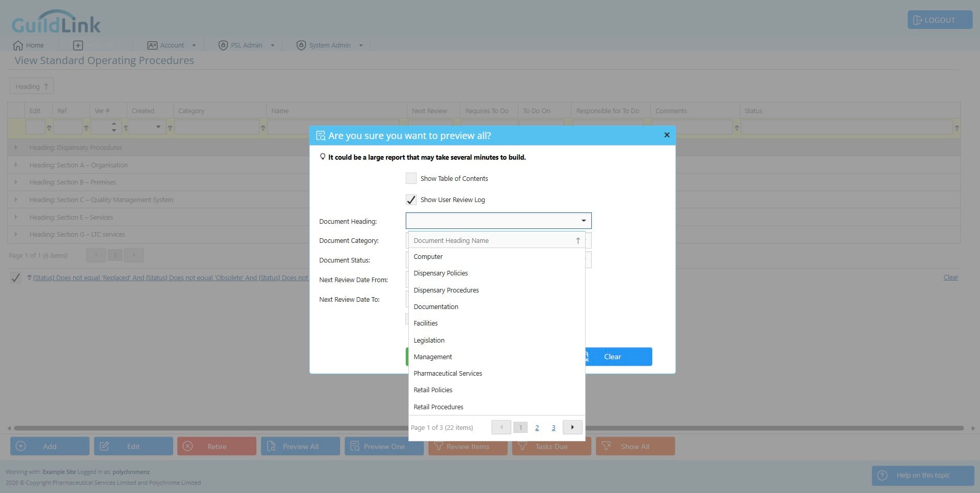The image size is (980, 493).
Task: Select Dispensary Policies from list
Action: point(497,273)
